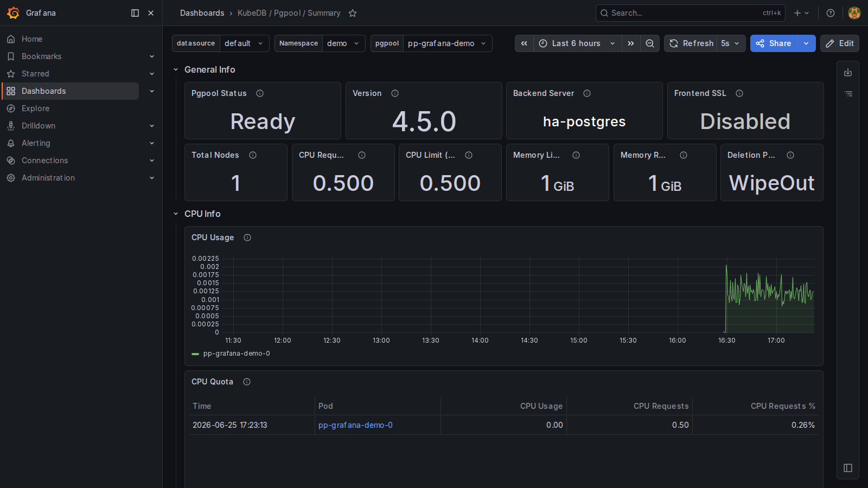Click the Edit dashboard button
This screenshot has height=488, width=868.
pos(840,43)
